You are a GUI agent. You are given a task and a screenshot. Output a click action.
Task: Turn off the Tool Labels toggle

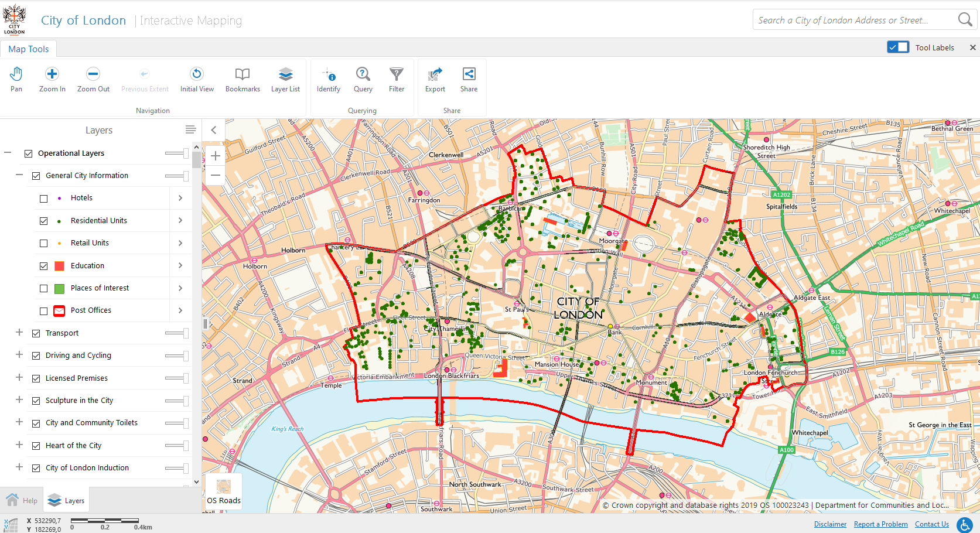click(x=897, y=46)
